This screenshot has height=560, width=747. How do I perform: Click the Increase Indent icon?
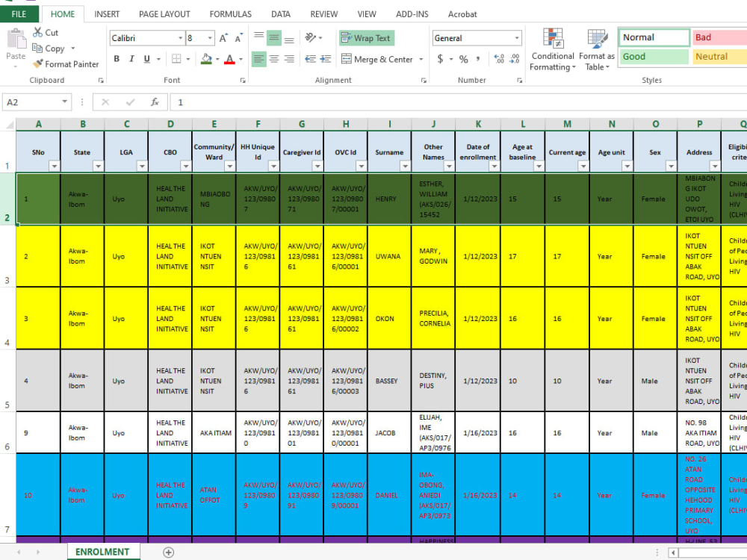[x=326, y=59]
